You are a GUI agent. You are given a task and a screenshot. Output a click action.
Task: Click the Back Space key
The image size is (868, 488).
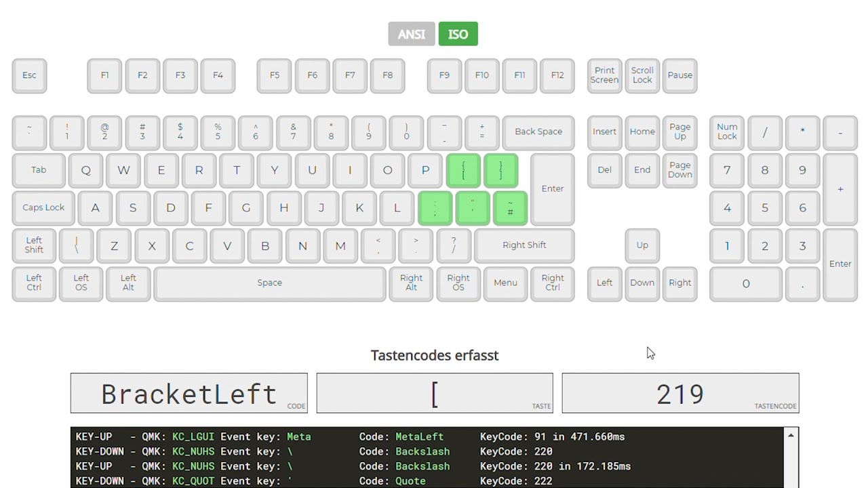click(538, 132)
